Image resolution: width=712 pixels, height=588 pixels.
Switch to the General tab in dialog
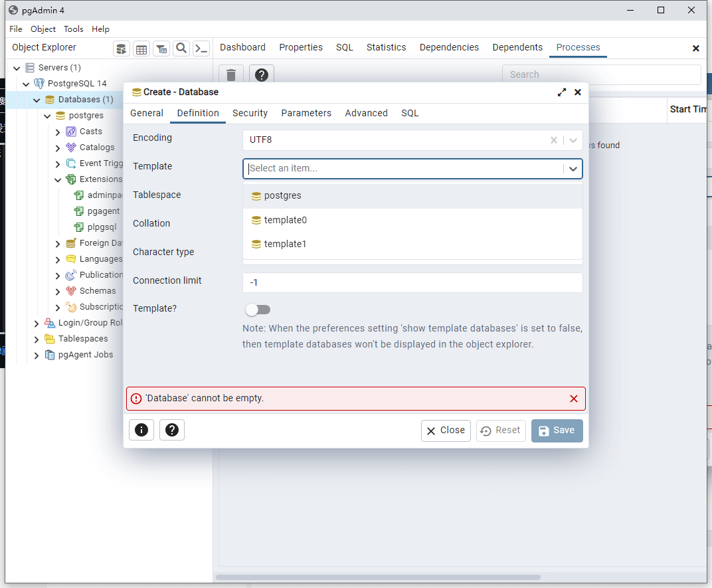(147, 113)
